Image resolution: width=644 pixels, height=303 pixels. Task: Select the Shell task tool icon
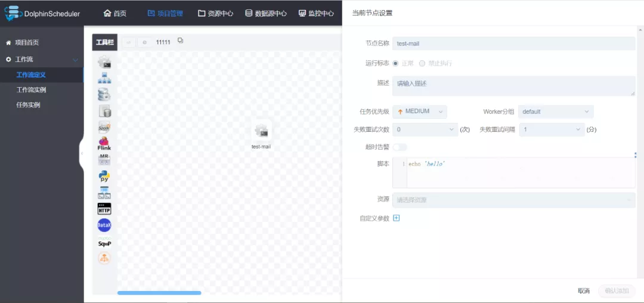click(x=104, y=62)
